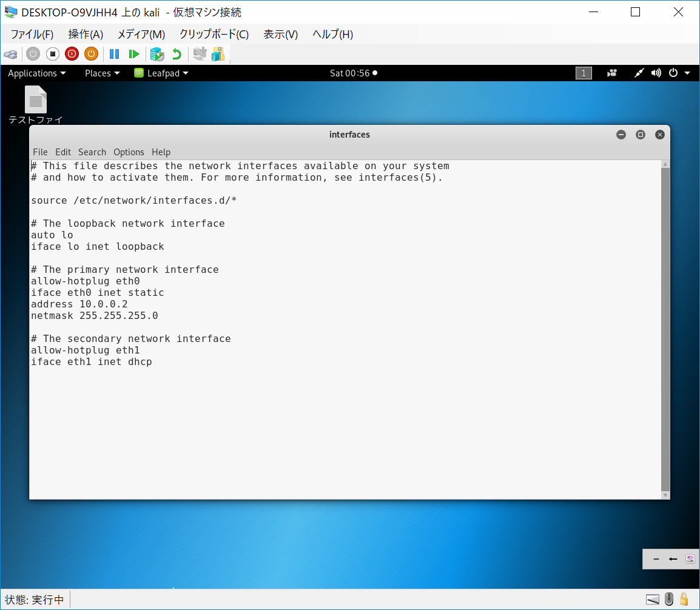Open the メディア(M) menu in Hyper-V window
Viewport: 700px width, 610px height.
(x=141, y=35)
